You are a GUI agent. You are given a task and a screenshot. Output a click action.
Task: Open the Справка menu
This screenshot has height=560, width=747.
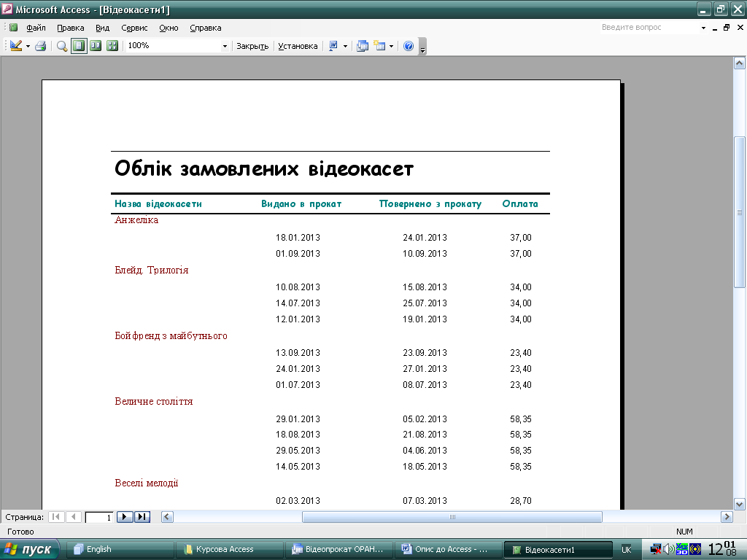(205, 28)
